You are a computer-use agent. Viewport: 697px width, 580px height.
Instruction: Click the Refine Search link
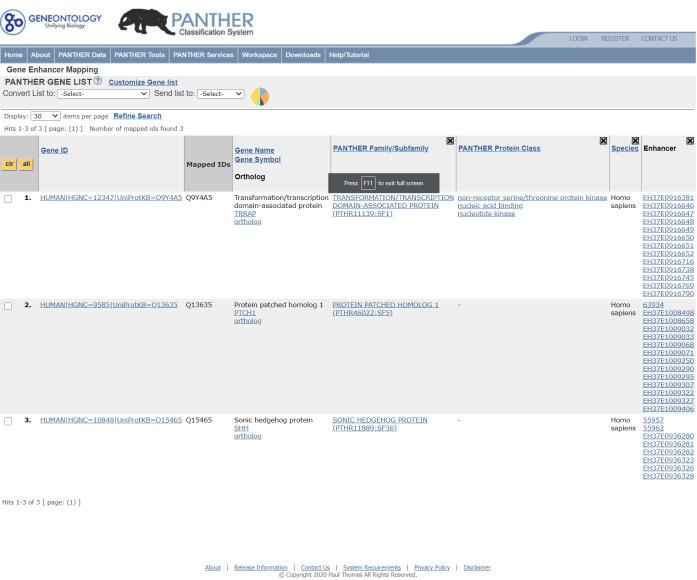137,116
